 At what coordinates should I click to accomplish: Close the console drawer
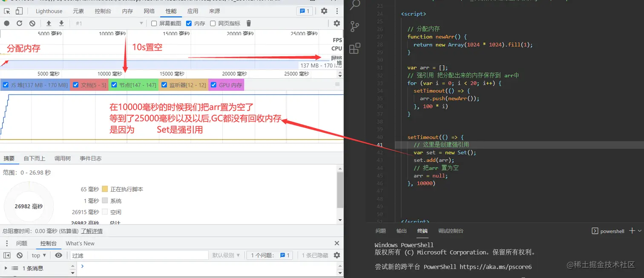[x=337, y=244]
